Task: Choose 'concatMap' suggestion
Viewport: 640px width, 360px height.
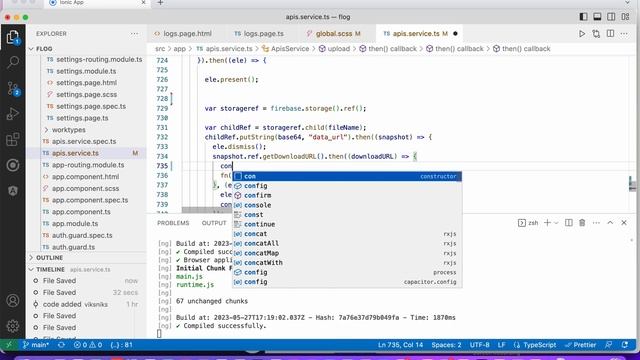Action: coord(347,253)
